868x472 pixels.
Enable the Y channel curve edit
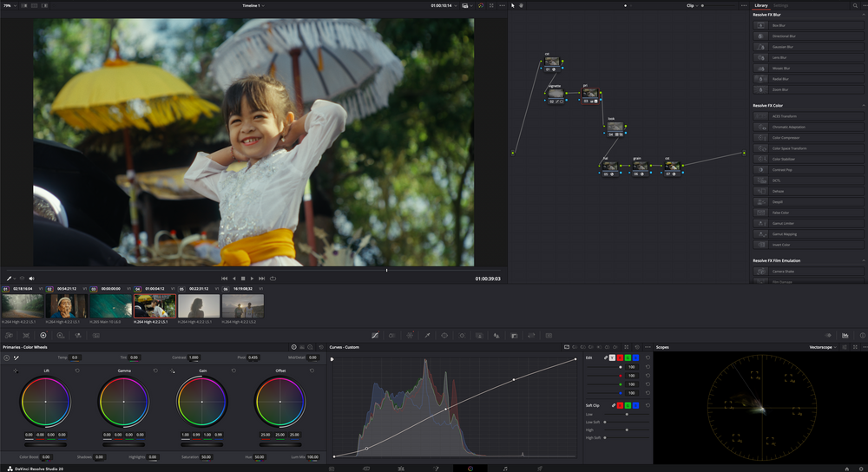click(612, 358)
